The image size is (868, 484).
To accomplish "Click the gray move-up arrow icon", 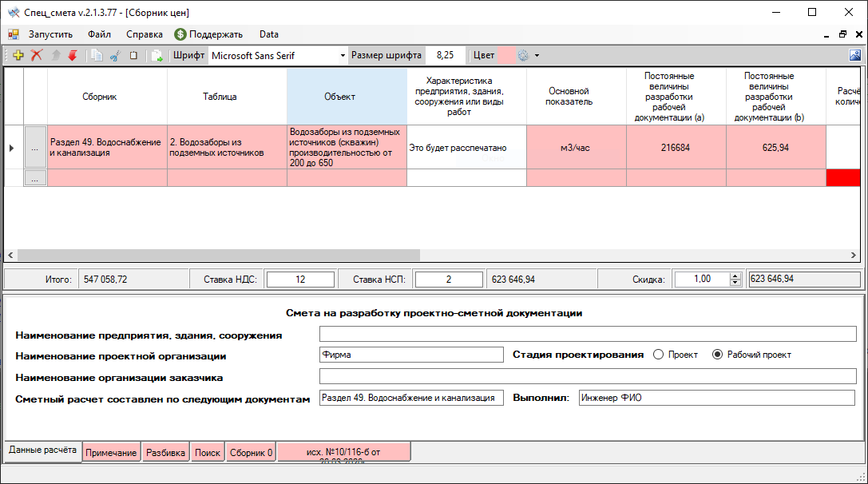I will (x=56, y=55).
